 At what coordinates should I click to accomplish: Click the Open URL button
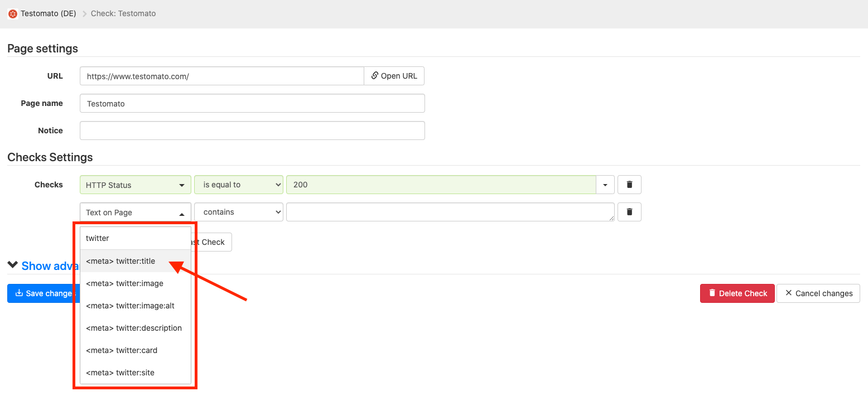[x=394, y=76]
